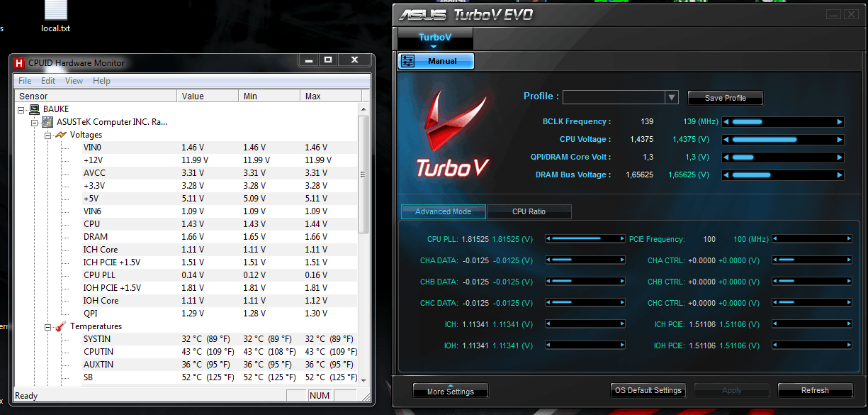868x415 pixels.
Task: Expand More Settings in TurboV EVO
Action: [451, 391]
